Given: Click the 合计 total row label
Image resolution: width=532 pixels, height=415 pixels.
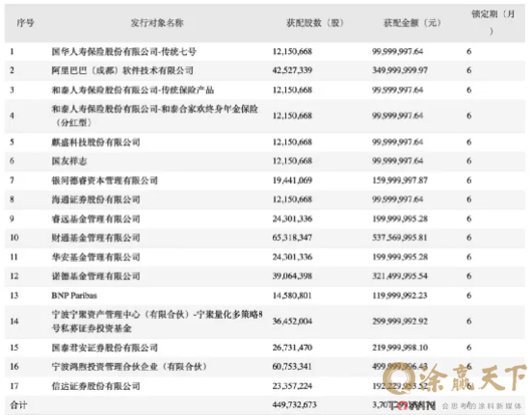Looking at the screenshot, I should click(x=18, y=404).
